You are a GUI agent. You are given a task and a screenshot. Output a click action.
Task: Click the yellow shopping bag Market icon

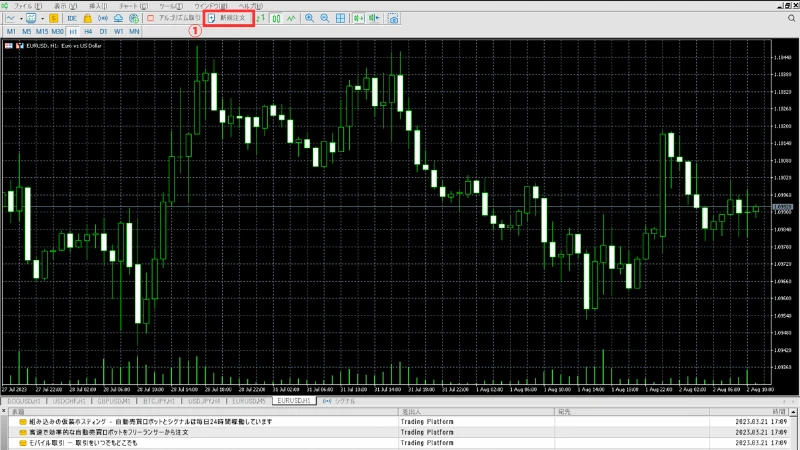point(87,18)
